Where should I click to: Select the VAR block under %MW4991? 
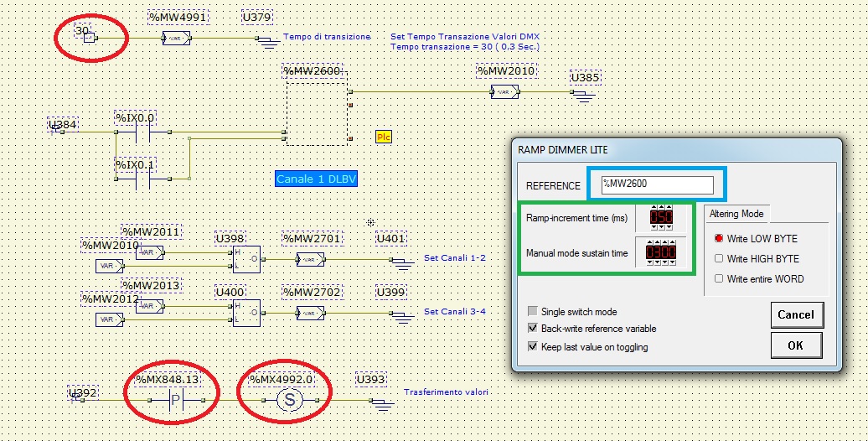(176, 39)
